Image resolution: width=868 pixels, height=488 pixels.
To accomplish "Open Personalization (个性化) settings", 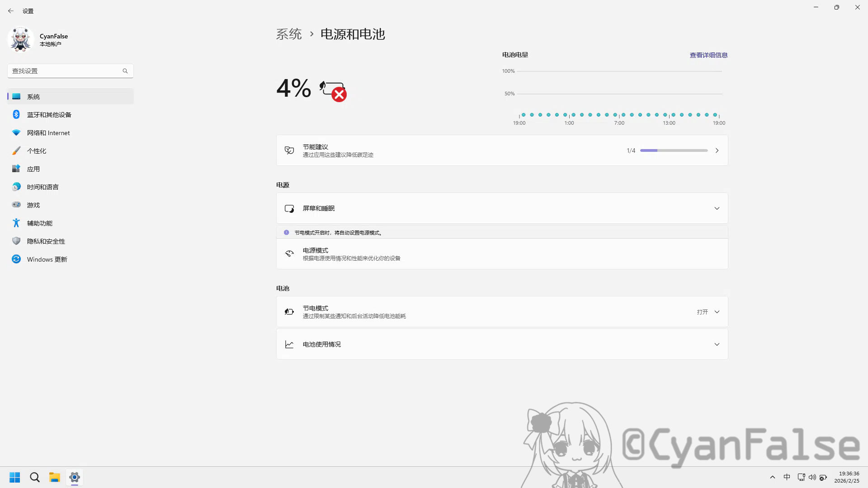I will pos(36,150).
